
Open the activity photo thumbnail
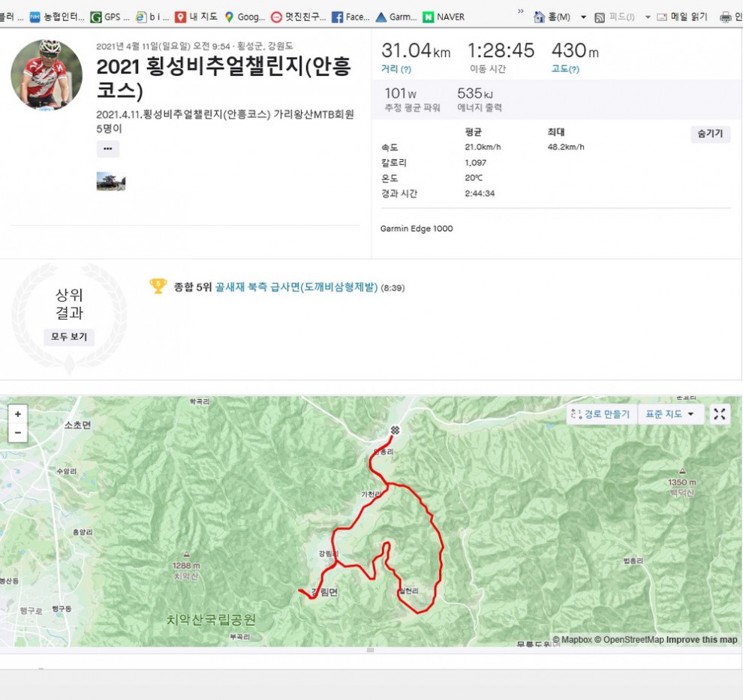(110, 182)
